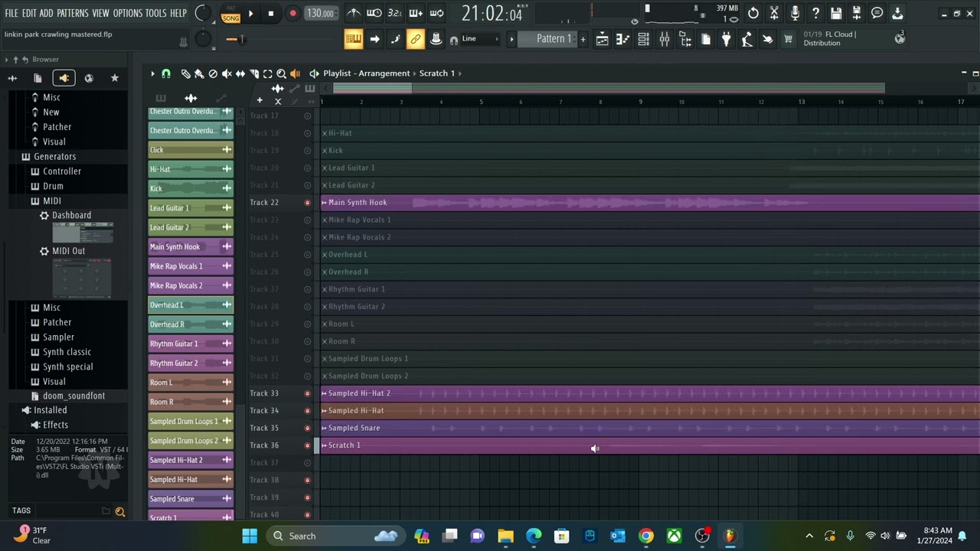
Task: Toggle the multilink to controllers icon
Action: [x=416, y=39]
